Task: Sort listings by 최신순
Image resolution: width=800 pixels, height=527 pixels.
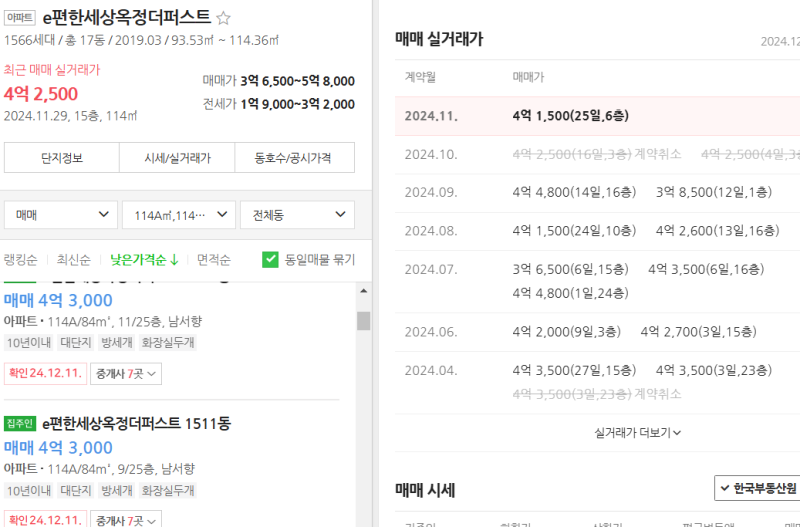Action: coord(74,260)
